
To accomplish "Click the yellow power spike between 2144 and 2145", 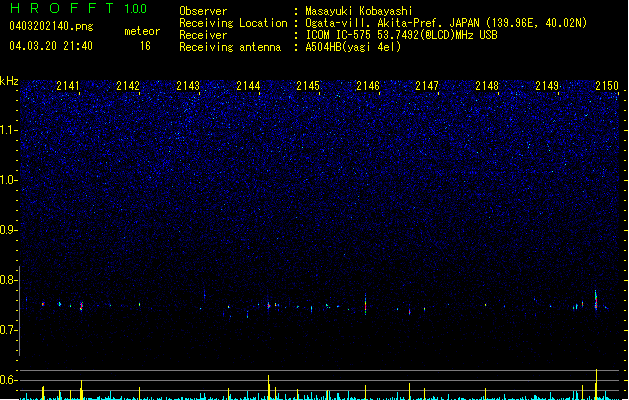I will coord(268,387).
